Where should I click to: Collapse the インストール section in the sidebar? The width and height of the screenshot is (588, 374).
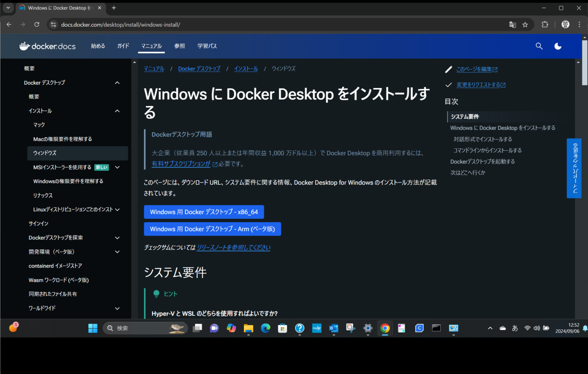[x=117, y=111]
